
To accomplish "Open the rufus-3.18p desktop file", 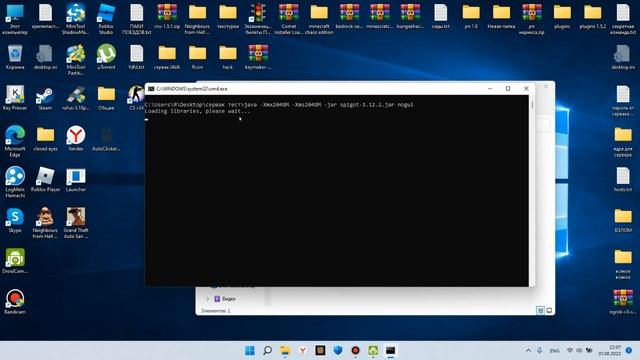I will (76, 98).
